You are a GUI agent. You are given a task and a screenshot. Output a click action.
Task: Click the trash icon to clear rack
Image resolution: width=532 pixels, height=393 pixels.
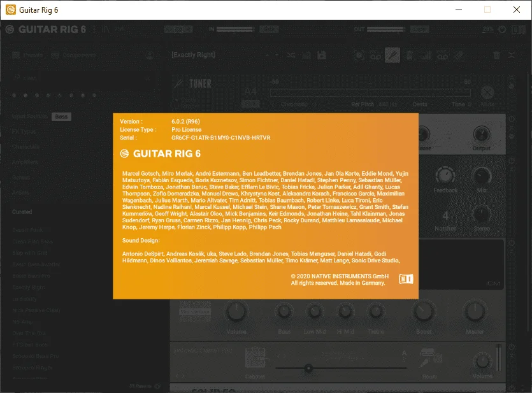tap(496, 55)
